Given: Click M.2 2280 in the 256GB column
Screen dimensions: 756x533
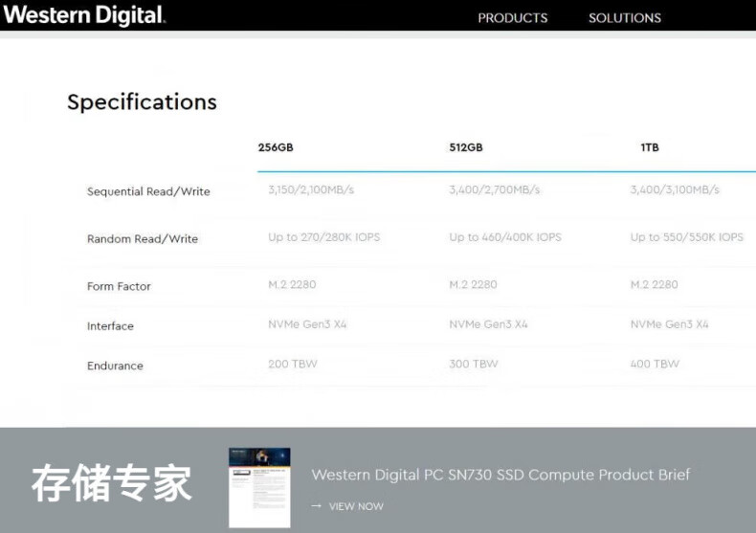Looking at the screenshot, I should 292,284.
